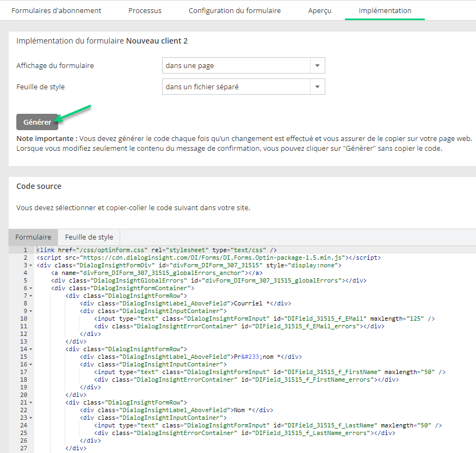Click the LastName_errors container line 25
The height and width of the screenshot is (453, 476).
pos(245,433)
